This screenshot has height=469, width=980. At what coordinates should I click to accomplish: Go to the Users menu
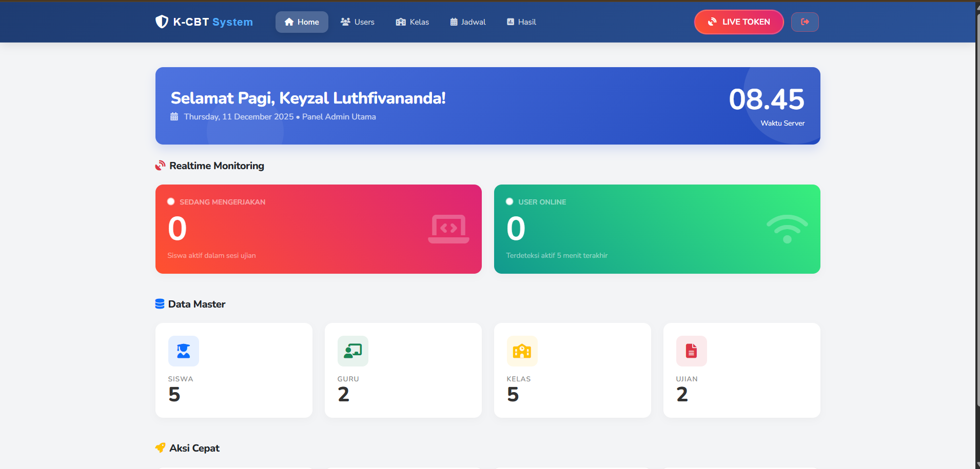tap(358, 22)
